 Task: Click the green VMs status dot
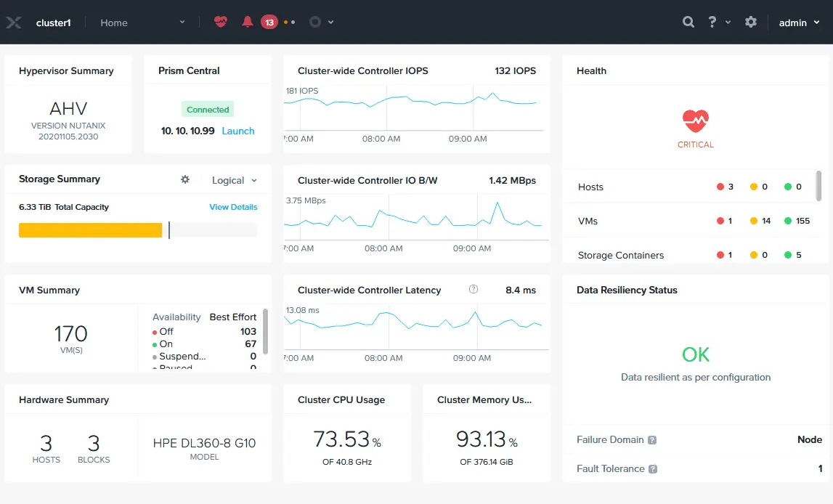coord(788,221)
